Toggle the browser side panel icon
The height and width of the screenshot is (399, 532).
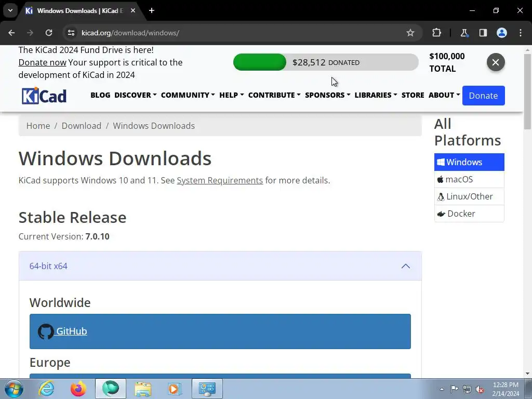(x=483, y=33)
